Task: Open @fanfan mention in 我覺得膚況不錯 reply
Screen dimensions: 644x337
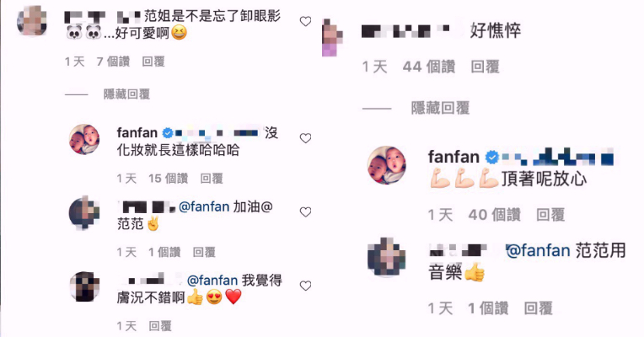Action: tap(212, 281)
